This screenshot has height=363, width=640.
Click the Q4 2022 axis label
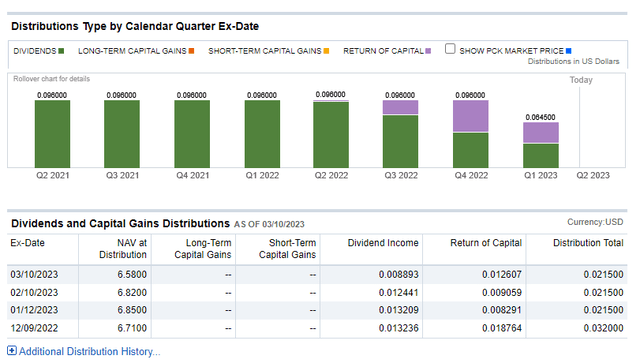pyautogui.click(x=471, y=176)
